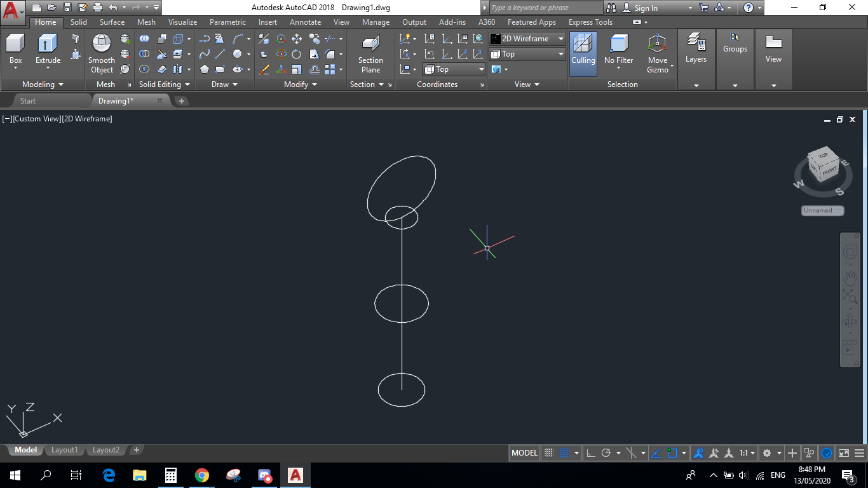
Task: Open the Start file tab
Action: [x=28, y=101]
